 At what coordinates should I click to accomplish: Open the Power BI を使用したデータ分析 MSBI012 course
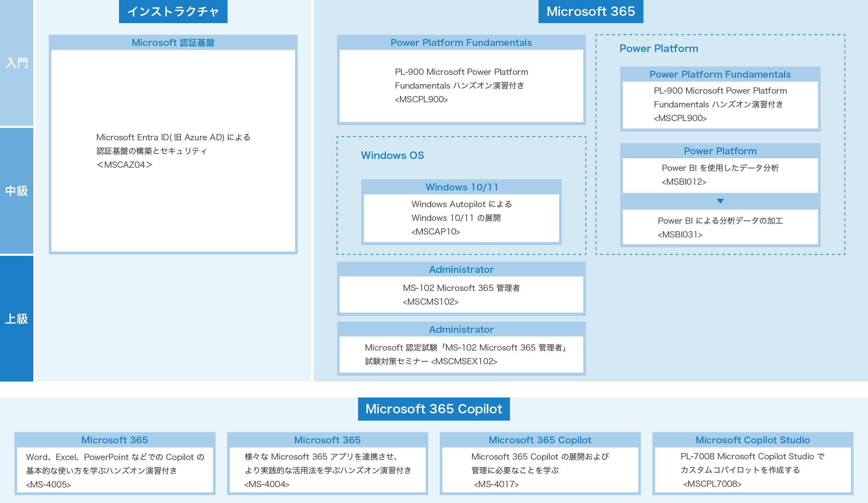[x=720, y=175]
